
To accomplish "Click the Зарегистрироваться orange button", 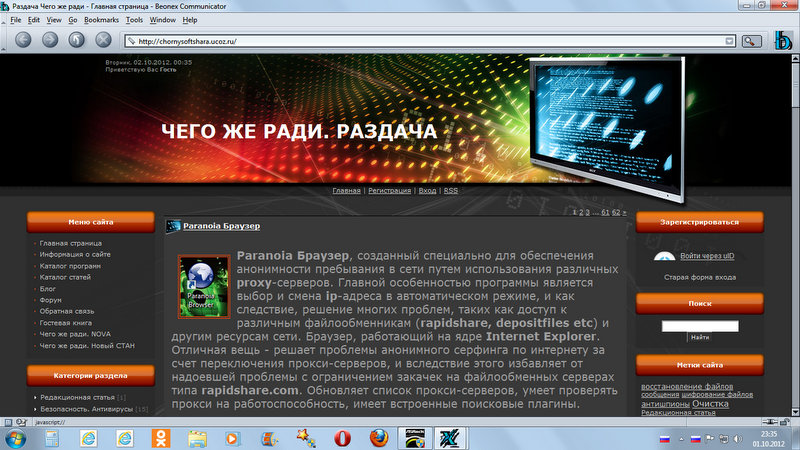I will [699, 222].
